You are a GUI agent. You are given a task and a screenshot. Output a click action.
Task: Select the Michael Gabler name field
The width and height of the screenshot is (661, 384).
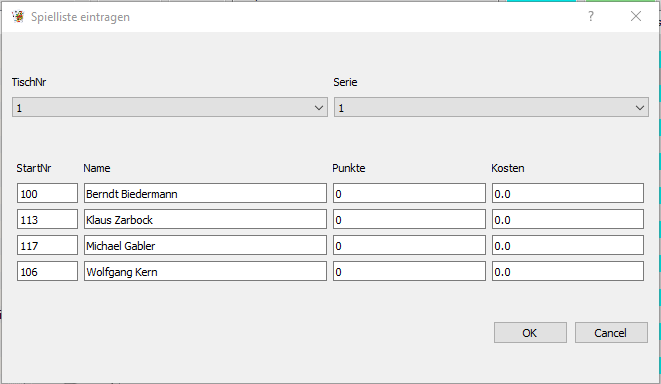(205, 245)
